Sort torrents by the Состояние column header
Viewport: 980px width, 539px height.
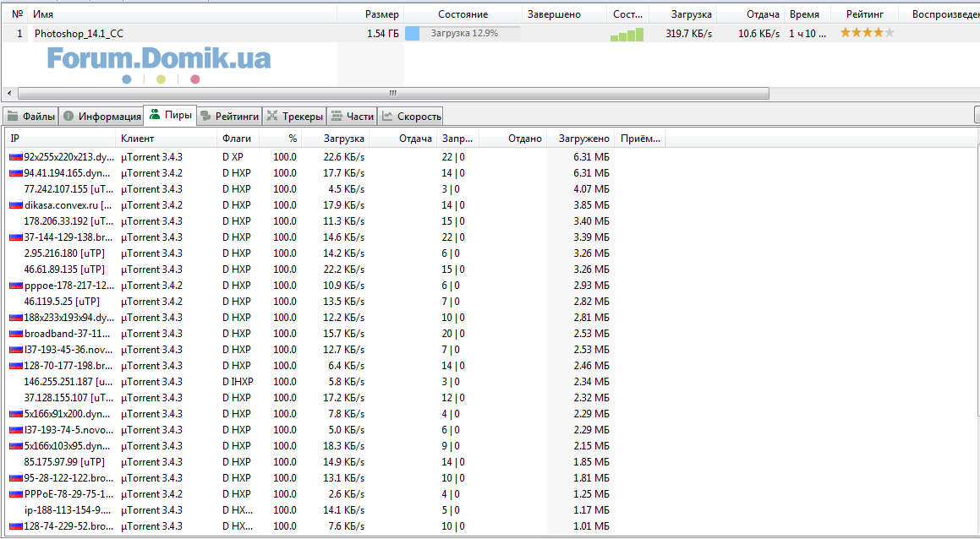(463, 14)
